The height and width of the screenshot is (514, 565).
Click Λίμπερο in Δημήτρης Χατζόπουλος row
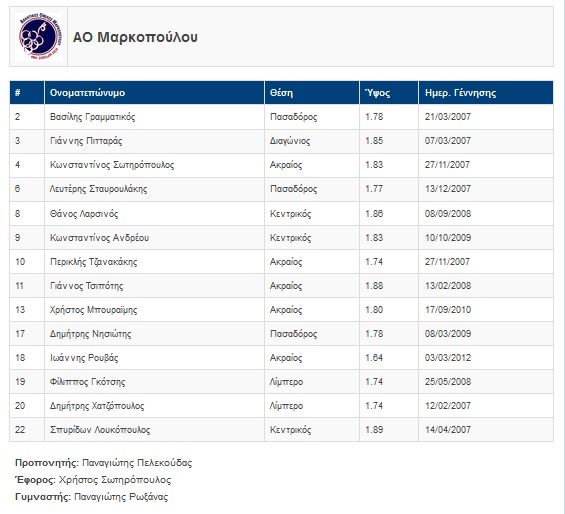click(x=286, y=406)
